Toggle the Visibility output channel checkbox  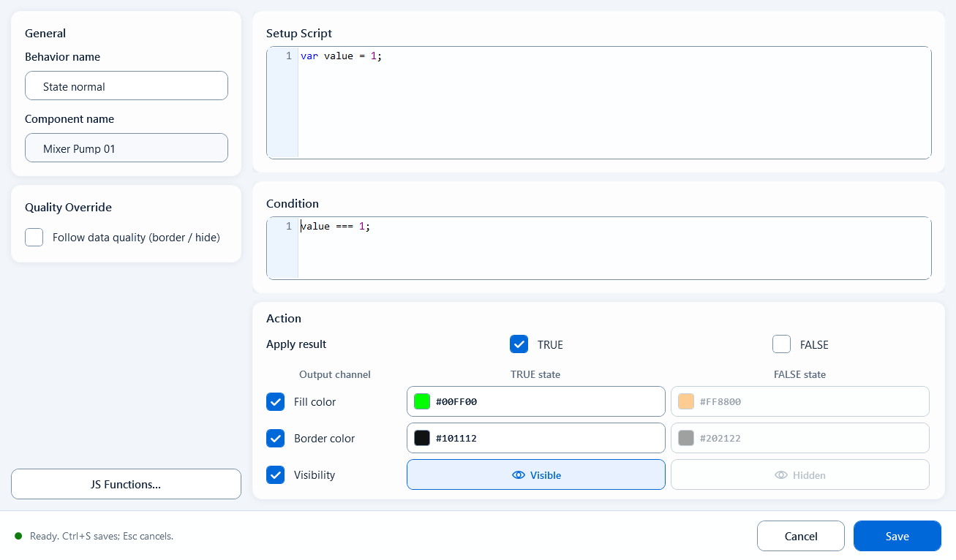coord(275,475)
